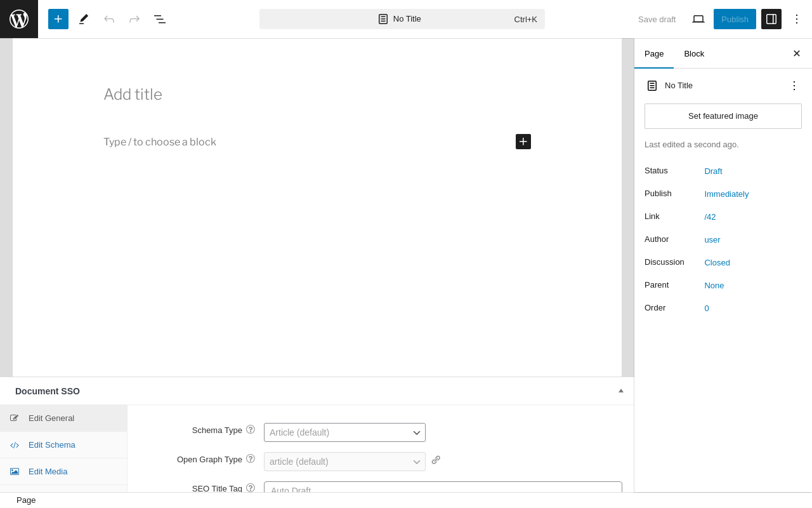Open the Edit Media tab
812x508 pixels.
(48, 472)
